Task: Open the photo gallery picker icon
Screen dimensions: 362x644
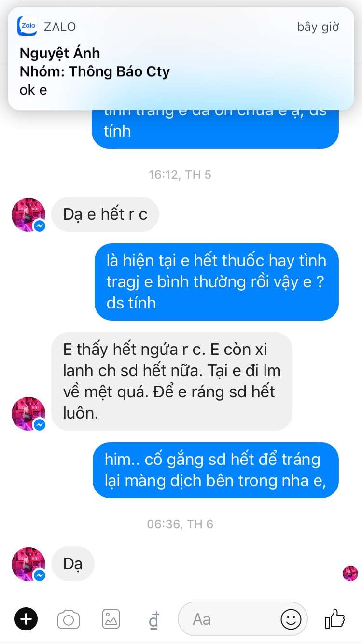Action: point(111,619)
